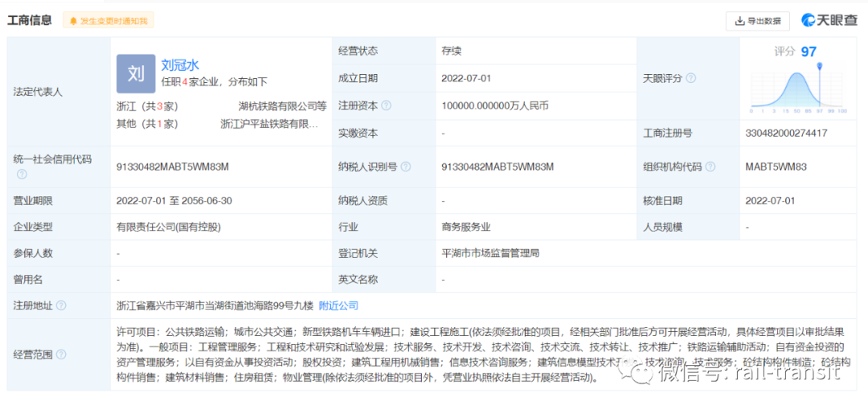Click the 评分 97 score value
The height and width of the screenshot is (410, 868).
796,51
